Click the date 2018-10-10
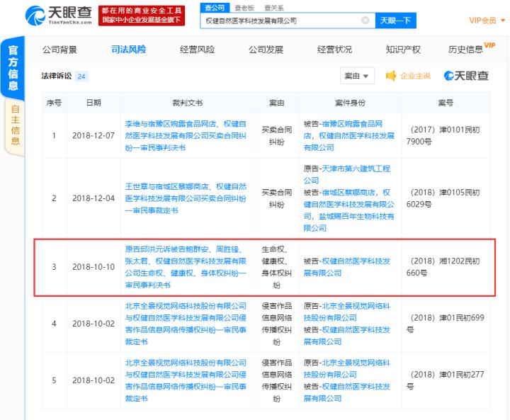 tap(93, 267)
